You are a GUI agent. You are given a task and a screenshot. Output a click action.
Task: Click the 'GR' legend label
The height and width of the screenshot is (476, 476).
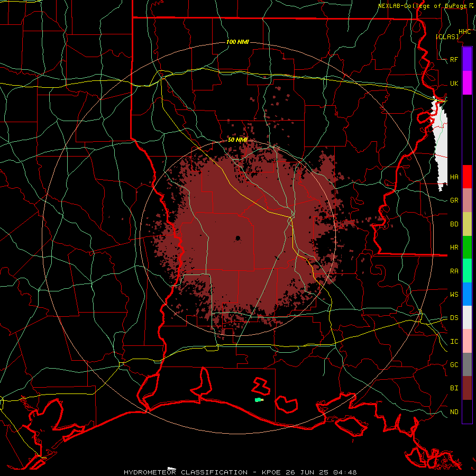[454, 200]
